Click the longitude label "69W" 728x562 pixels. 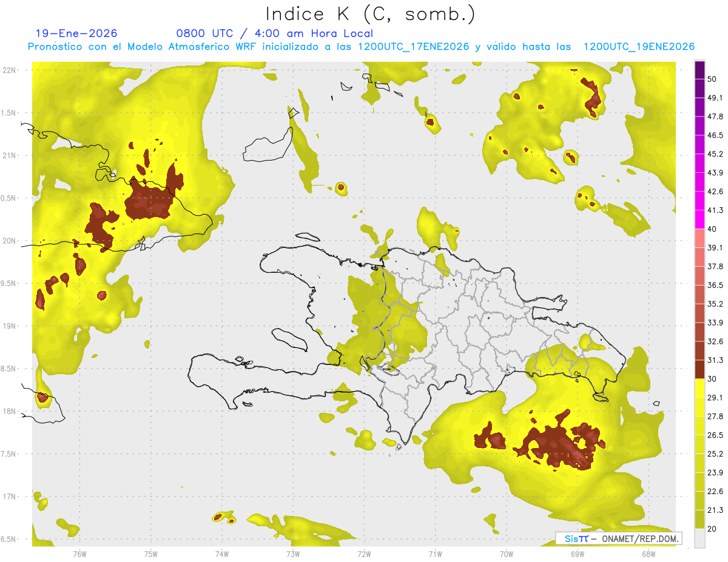tap(578, 554)
